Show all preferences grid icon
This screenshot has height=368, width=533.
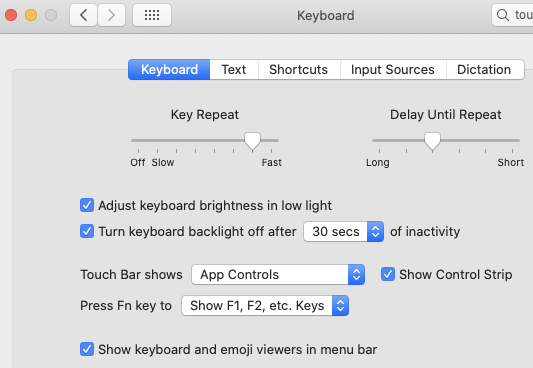[x=152, y=15]
